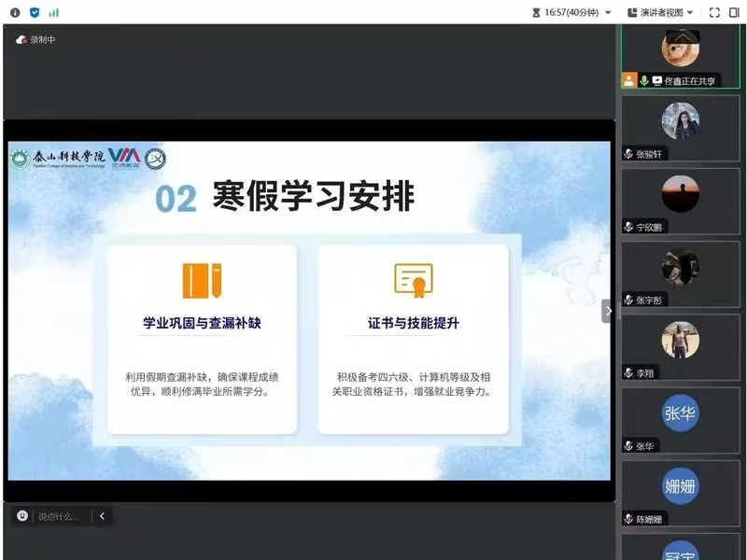
Task: Expand the 16:57 meeting time dropdown arrow
Action: tap(609, 12)
